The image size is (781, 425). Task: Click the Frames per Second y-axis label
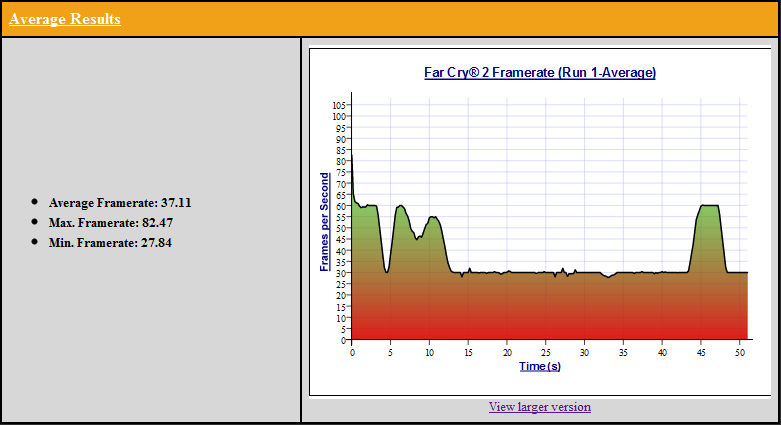[324, 222]
